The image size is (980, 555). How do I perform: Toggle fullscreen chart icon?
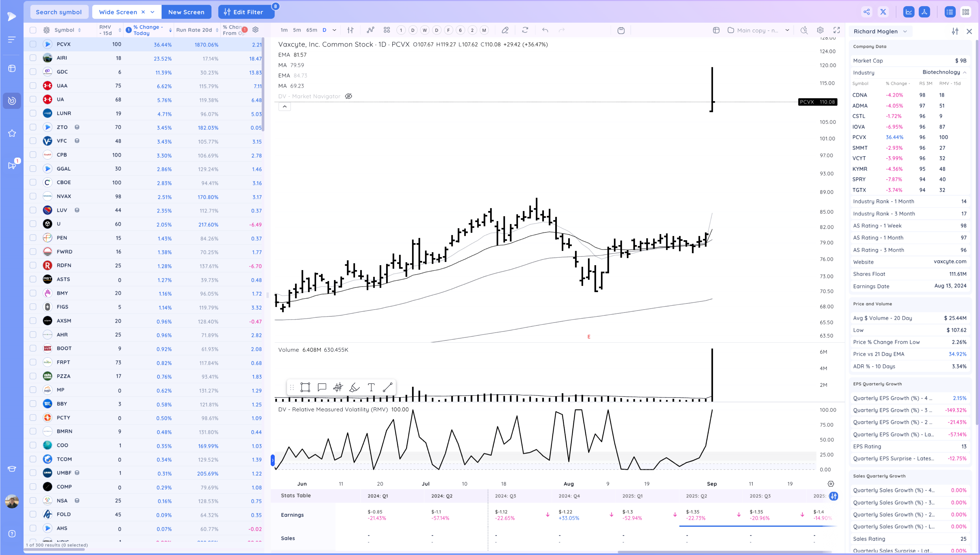pos(836,30)
